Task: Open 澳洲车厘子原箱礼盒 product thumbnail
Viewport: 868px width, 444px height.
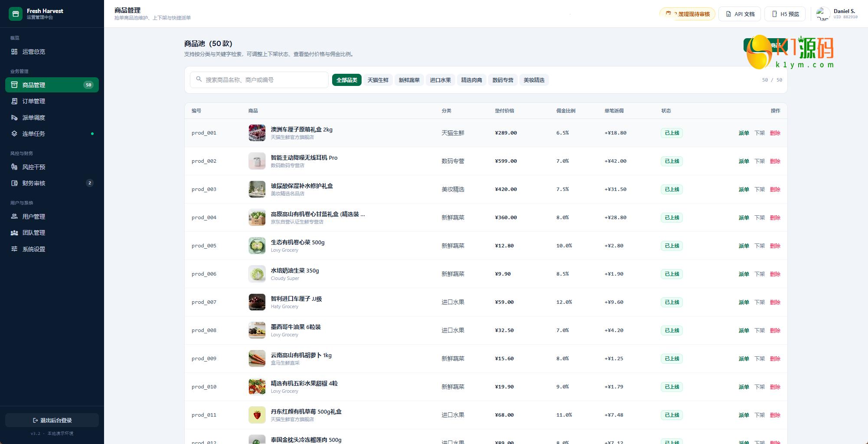Action: pyautogui.click(x=257, y=133)
